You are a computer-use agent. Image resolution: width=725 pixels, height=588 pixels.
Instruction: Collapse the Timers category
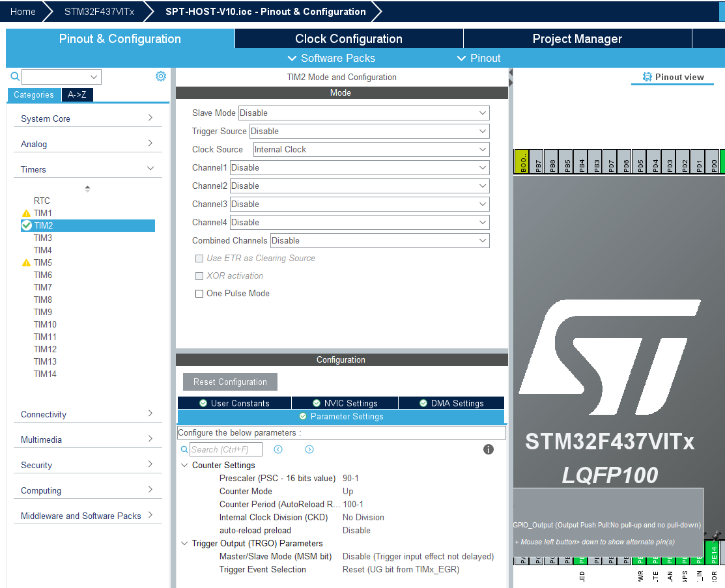(x=88, y=169)
